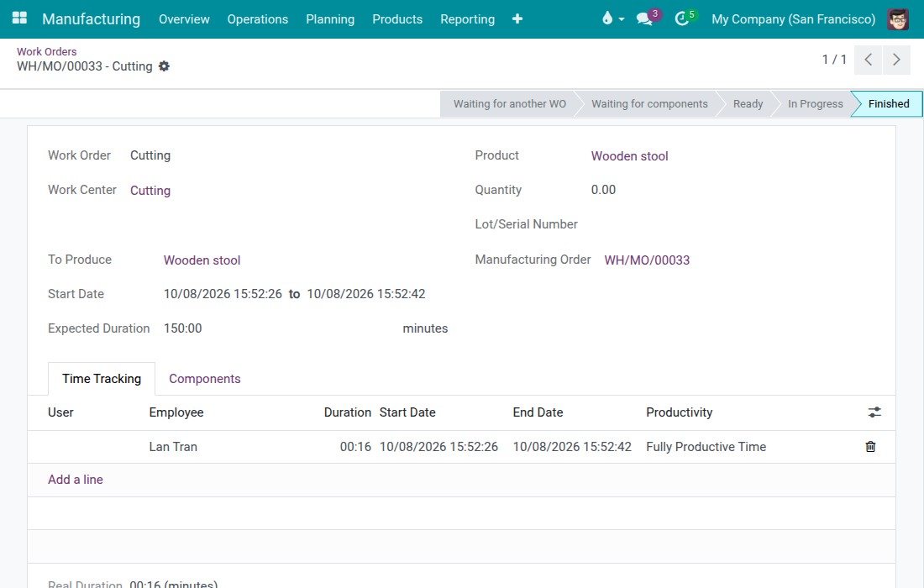Open the droplet debug dropdown icon

(612, 18)
